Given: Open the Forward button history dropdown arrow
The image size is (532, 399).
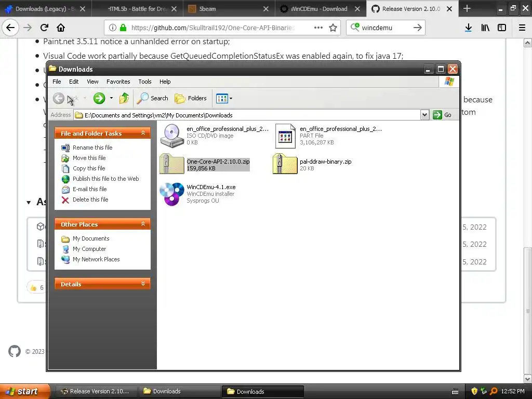Looking at the screenshot, I should [x=111, y=98].
